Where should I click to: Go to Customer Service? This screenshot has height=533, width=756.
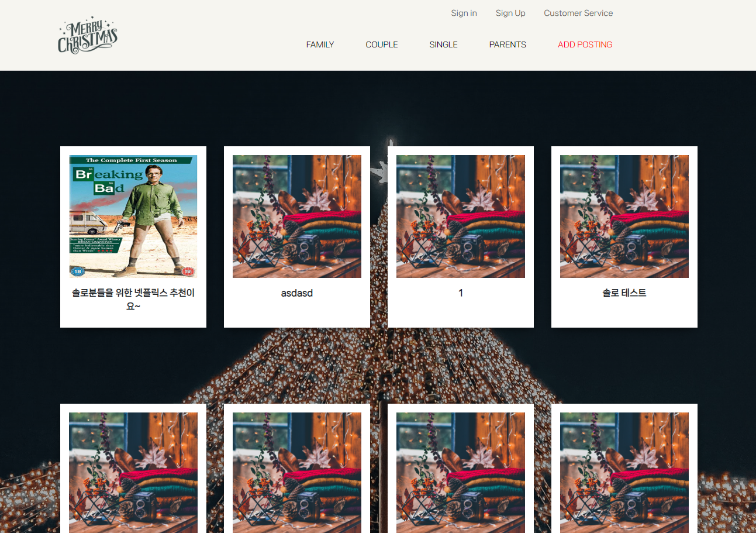[578, 13]
